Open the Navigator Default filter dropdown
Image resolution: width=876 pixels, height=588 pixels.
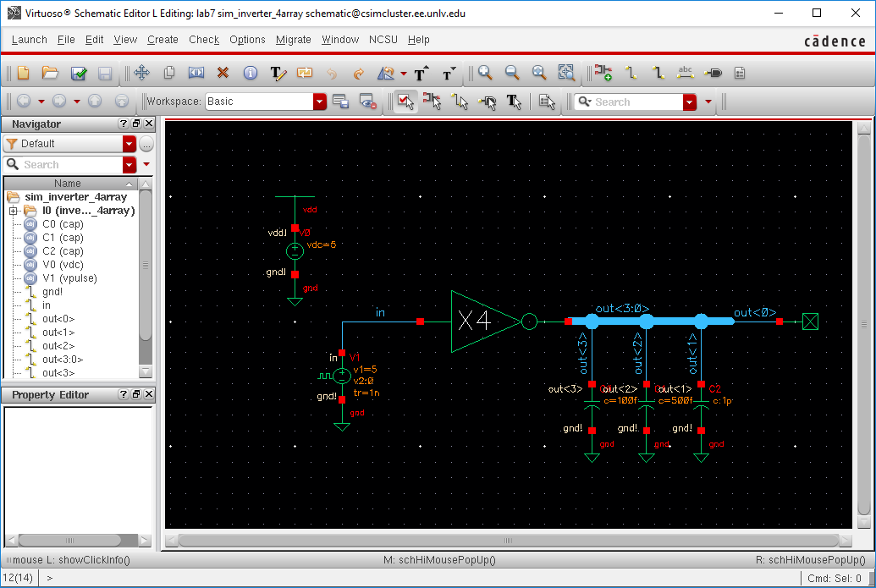click(129, 144)
